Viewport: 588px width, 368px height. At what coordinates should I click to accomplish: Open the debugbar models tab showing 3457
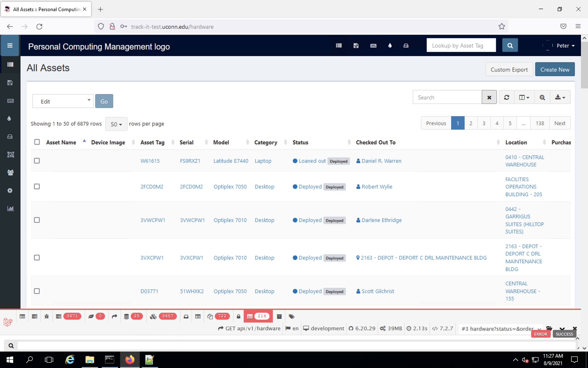pyautogui.click(x=163, y=316)
